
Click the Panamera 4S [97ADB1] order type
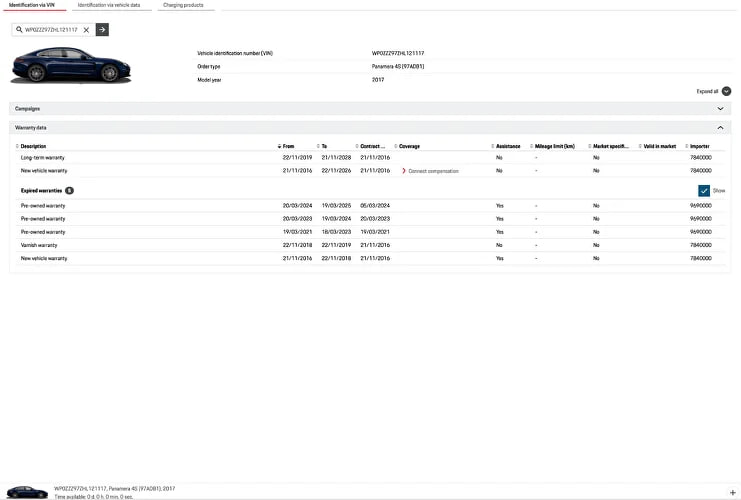tap(398, 67)
